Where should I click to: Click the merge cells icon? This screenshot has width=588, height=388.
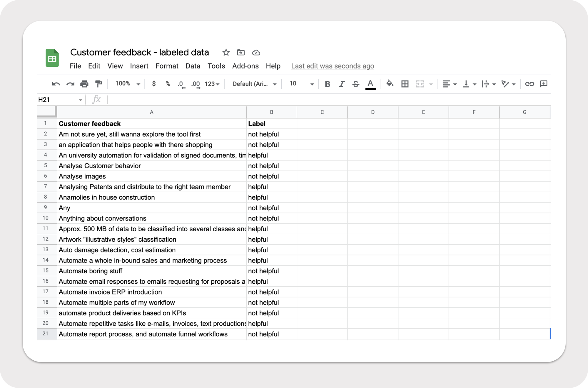420,84
